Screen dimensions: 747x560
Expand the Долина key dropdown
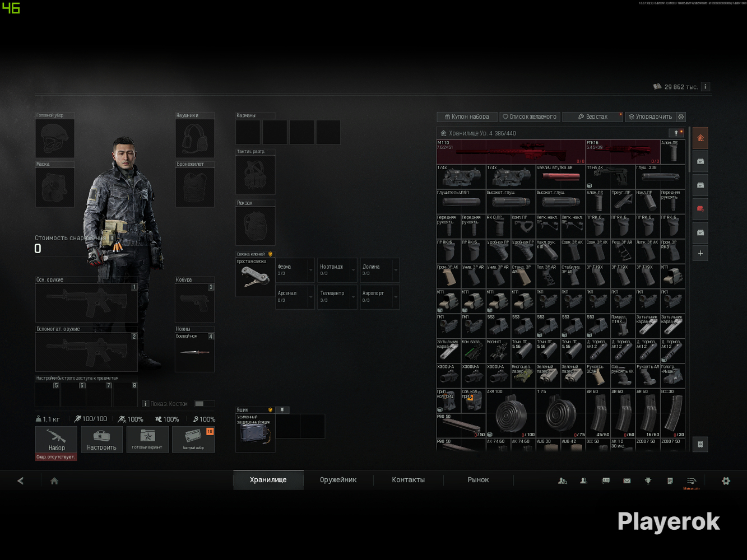(x=396, y=270)
